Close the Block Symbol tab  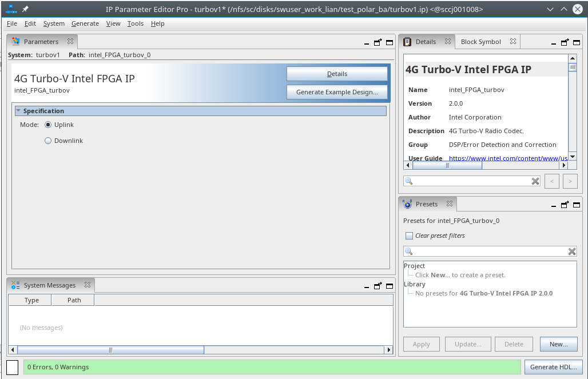pyautogui.click(x=513, y=41)
